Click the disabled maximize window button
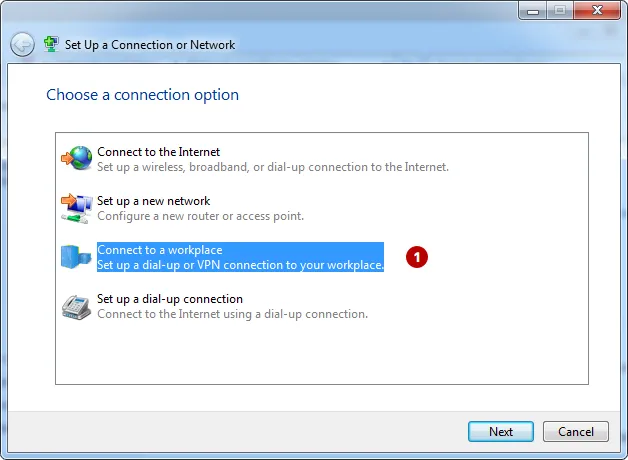 pos(560,10)
